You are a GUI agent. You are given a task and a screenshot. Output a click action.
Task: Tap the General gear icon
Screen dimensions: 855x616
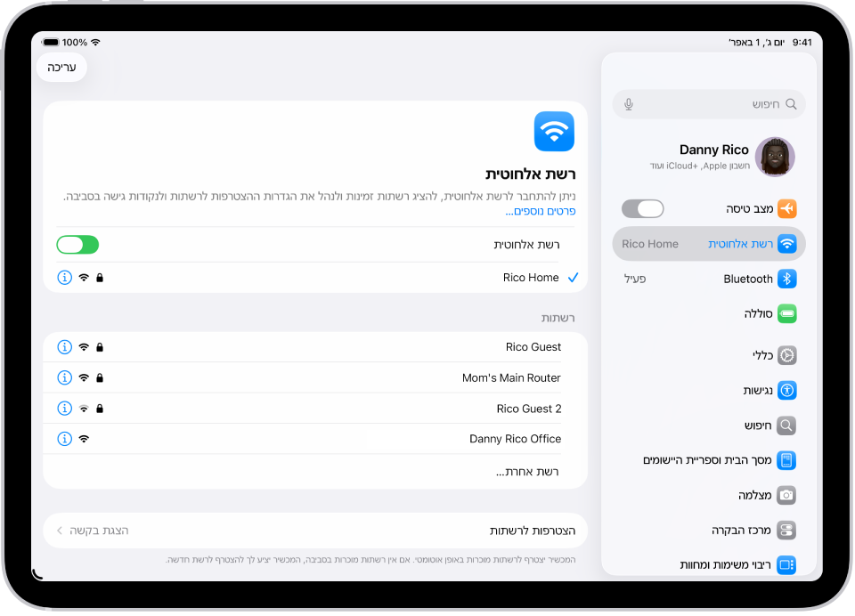pyautogui.click(x=786, y=355)
